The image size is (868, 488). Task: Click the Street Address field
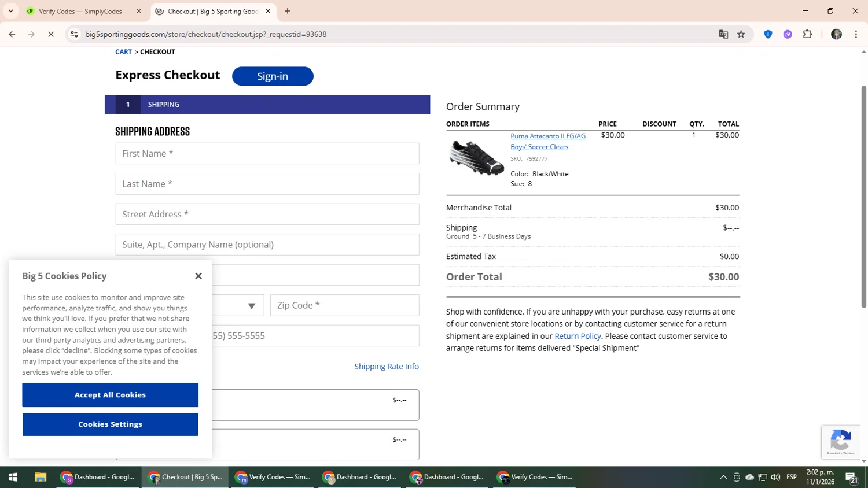(267, 215)
